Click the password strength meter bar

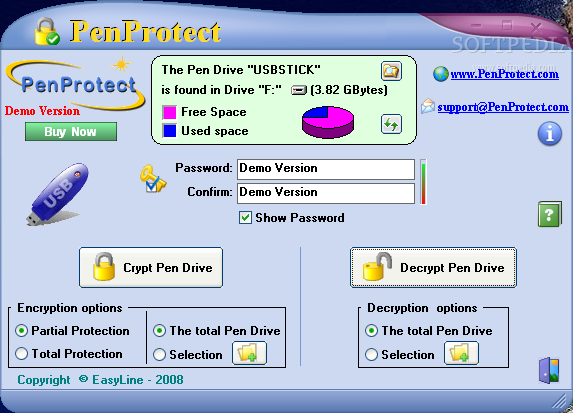423,182
